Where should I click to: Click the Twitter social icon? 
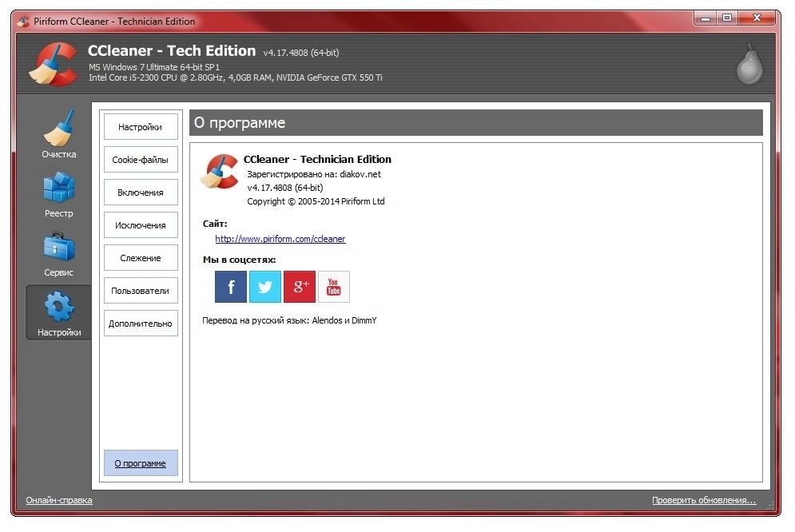(x=265, y=287)
